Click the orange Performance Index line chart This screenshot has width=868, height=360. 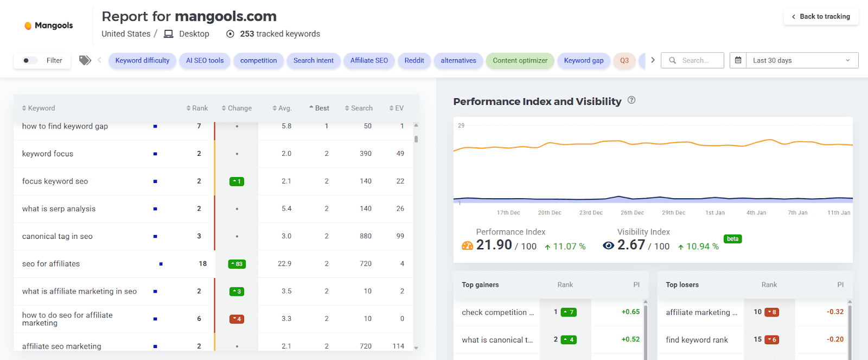653,144
